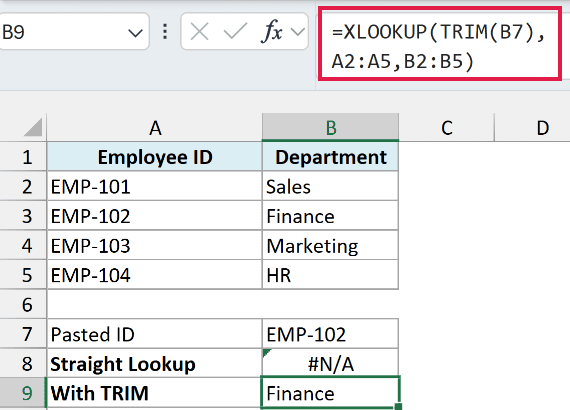Viewport: 570px width, 410px height.
Task: Select the #N/A error cell
Action: click(330, 363)
